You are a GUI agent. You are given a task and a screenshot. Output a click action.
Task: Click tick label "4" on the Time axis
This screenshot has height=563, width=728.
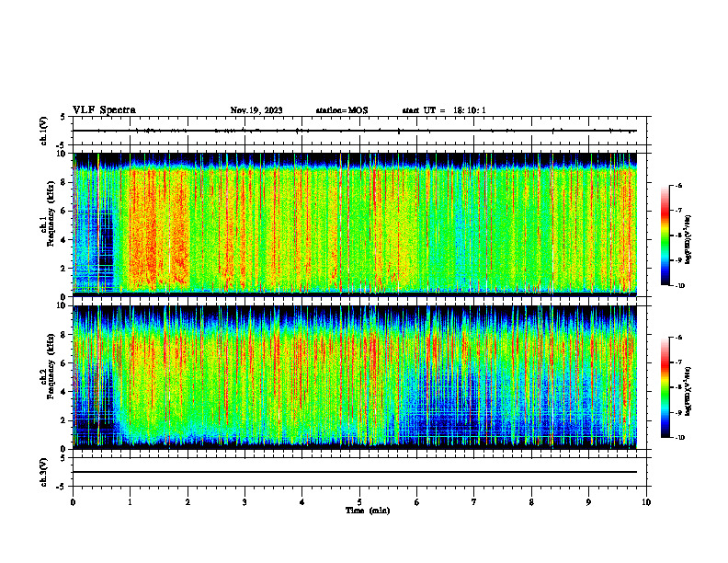[x=302, y=502]
